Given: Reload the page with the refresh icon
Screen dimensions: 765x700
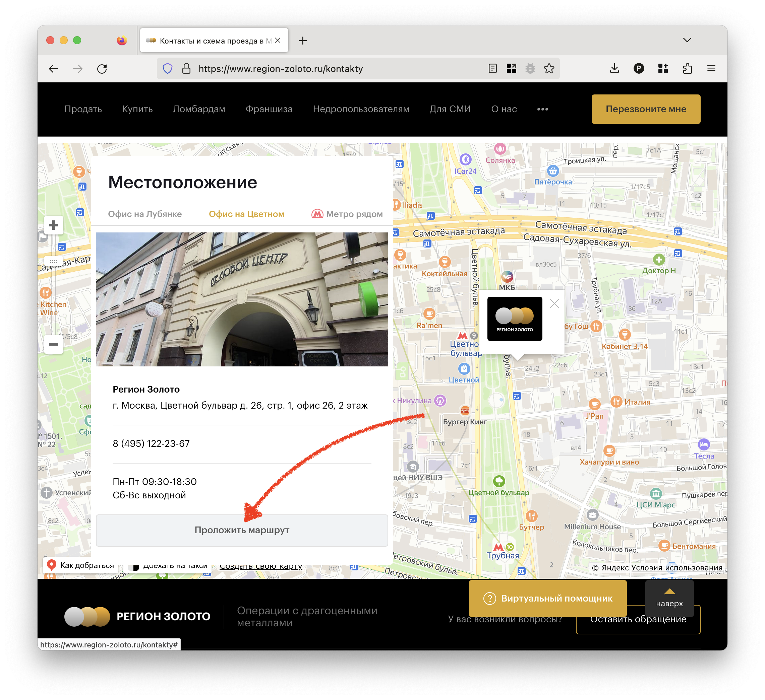Looking at the screenshot, I should coord(102,69).
